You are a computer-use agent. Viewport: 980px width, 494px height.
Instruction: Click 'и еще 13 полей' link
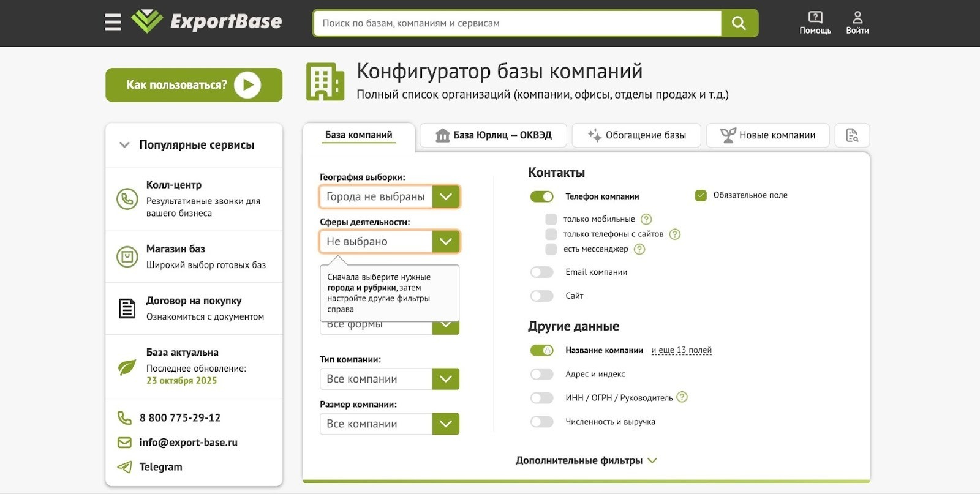pyautogui.click(x=681, y=351)
